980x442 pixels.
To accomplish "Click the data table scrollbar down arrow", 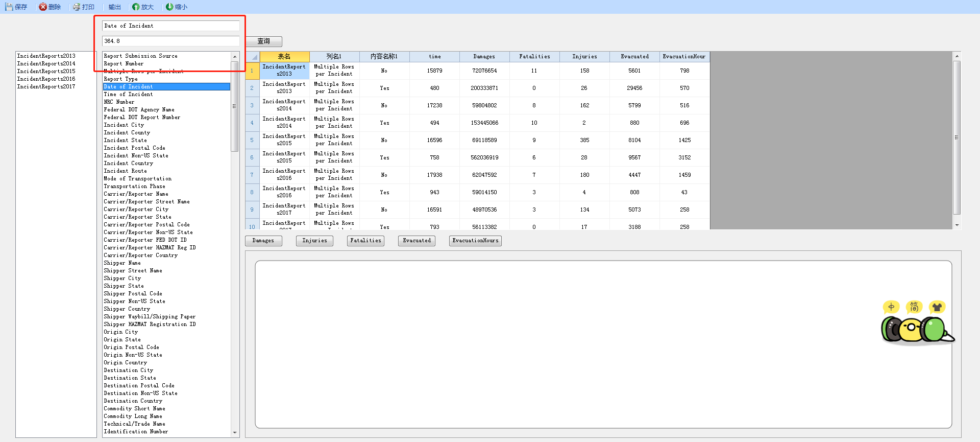I will (957, 225).
